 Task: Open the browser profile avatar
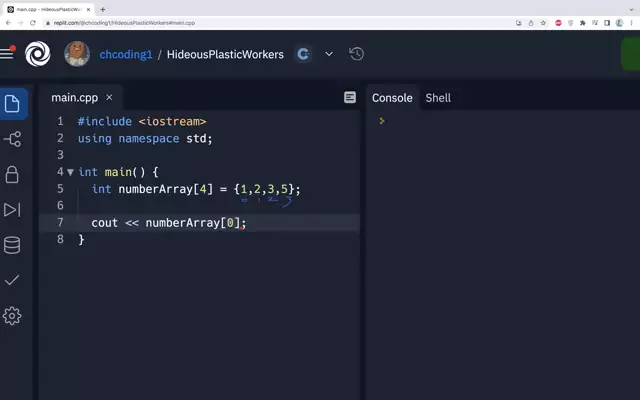tap(619, 23)
